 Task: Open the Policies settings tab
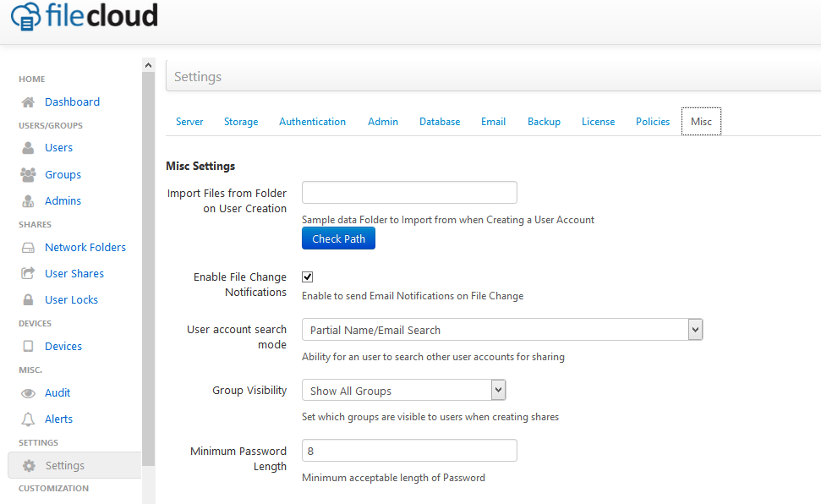coord(653,122)
